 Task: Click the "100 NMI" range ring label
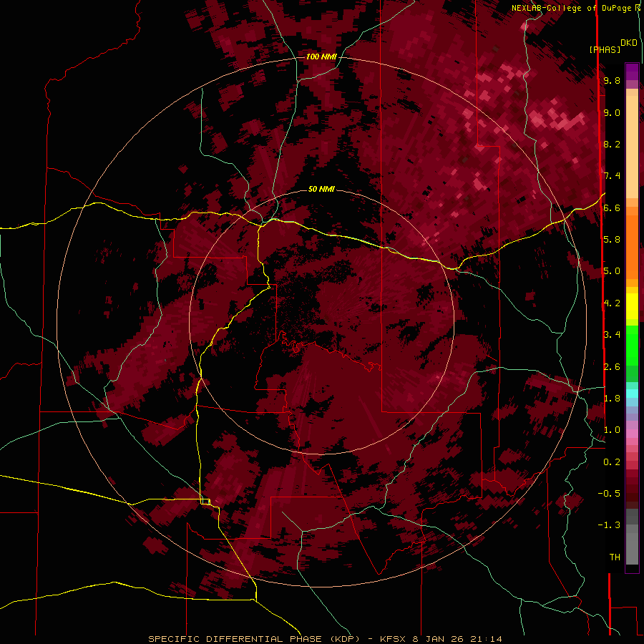coord(321,57)
